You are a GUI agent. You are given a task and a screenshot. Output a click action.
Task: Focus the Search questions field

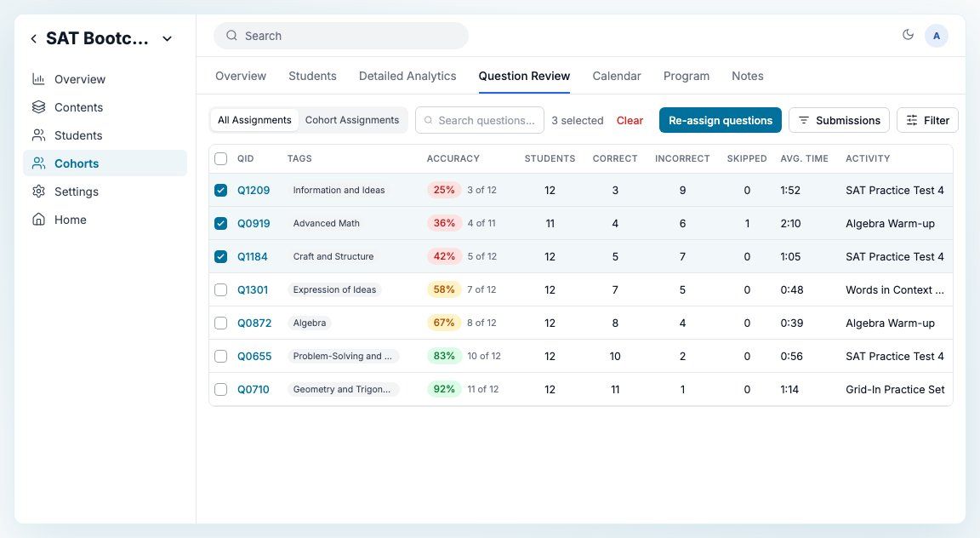point(480,120)
